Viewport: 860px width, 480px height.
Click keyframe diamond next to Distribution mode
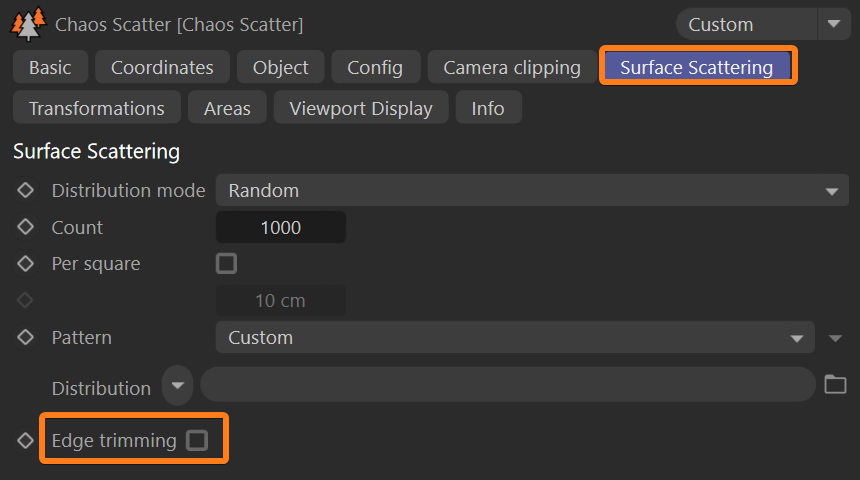(x=26, y=190)
